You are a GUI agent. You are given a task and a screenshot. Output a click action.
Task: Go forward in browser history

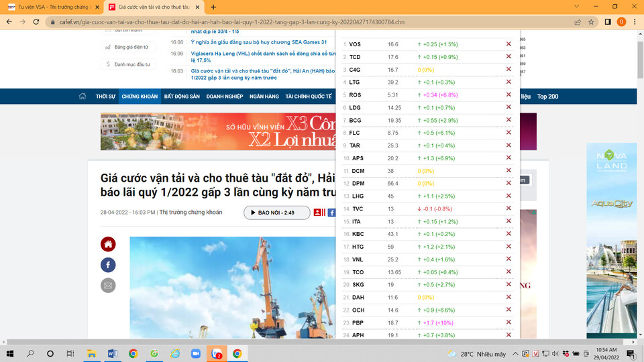pos(23,21)
